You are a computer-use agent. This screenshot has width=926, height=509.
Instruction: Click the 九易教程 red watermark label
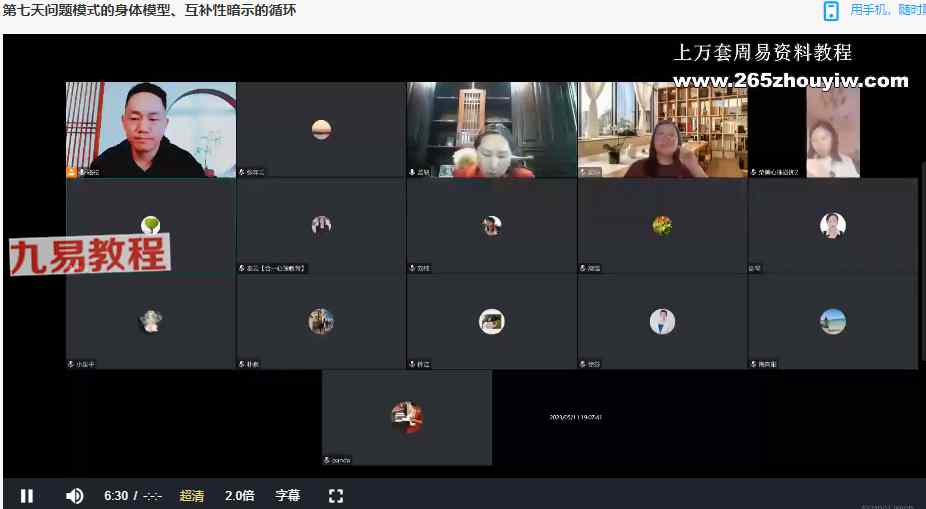[89, 255]
